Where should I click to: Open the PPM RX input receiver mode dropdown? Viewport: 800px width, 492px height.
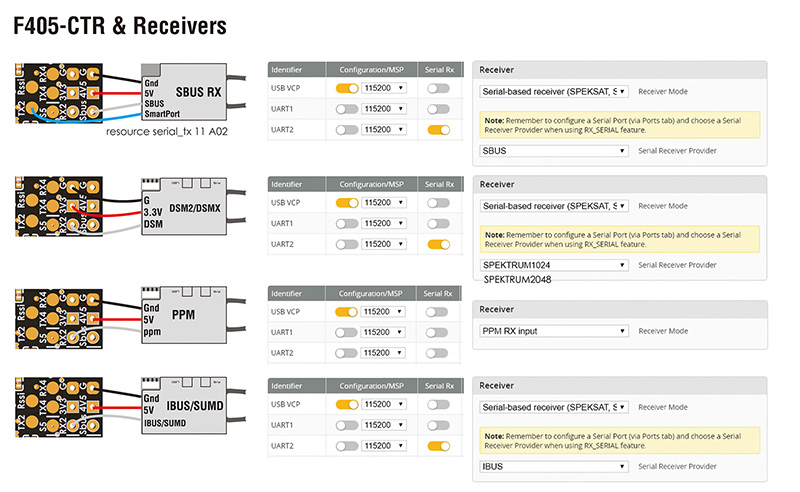[x=553, y=331]
